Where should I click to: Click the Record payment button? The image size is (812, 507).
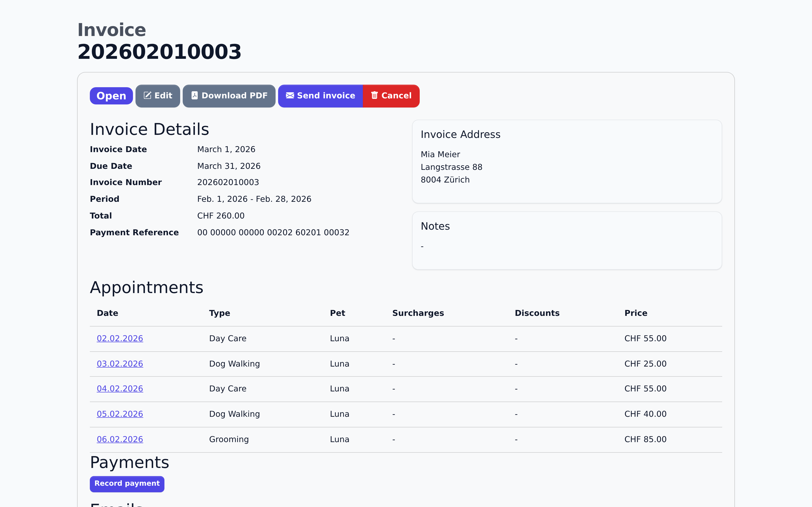pyautogui.click(x=127, y=483)
